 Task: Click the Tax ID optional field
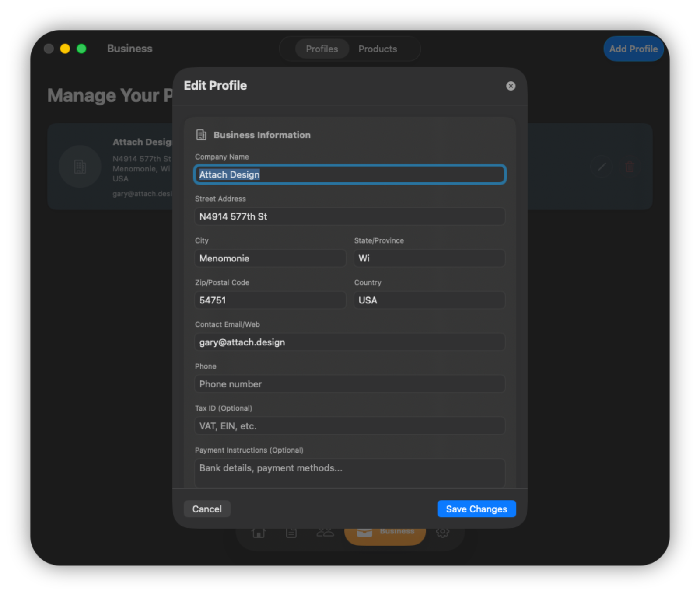point(349,425)
